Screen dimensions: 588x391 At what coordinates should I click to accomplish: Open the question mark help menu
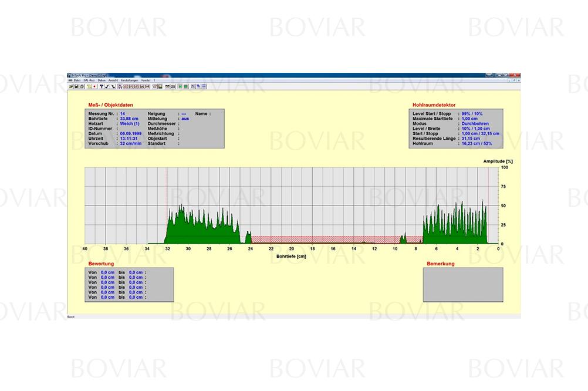coord(154,80)
